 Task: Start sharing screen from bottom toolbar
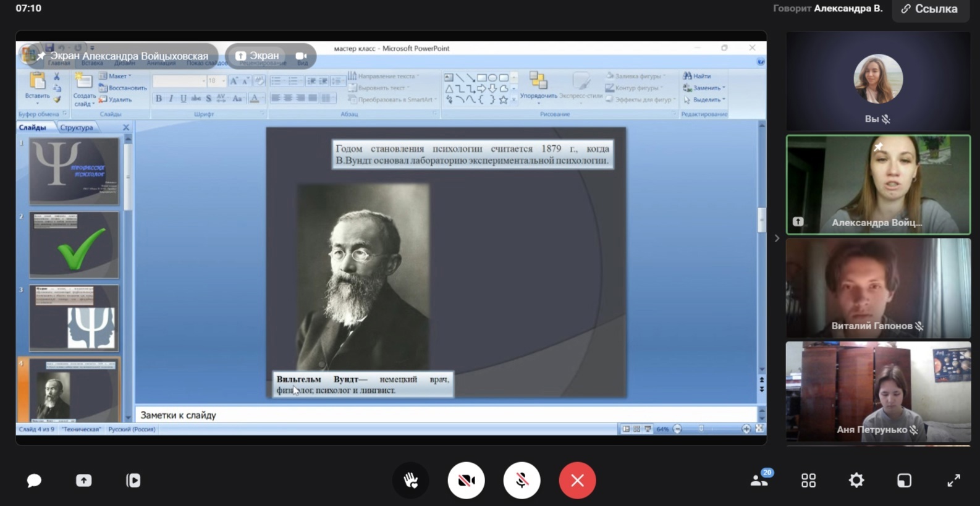pos(83,481)
